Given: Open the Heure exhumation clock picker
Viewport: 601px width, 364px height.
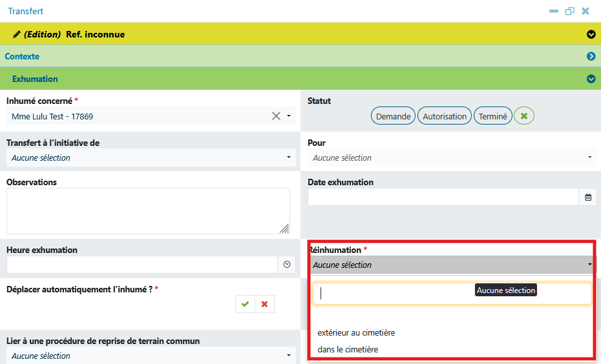Looking at the screenshot, I should click(287, 265).
